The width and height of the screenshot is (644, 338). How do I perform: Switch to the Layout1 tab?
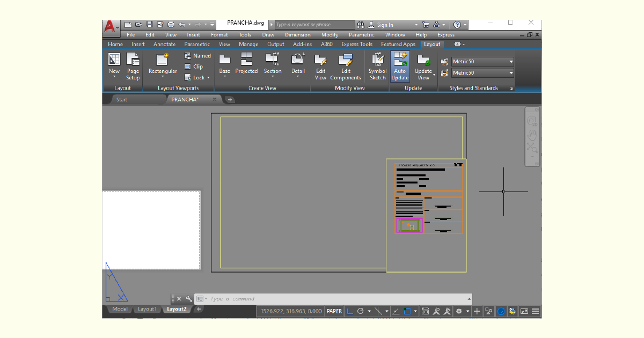click(x=147, y=309)
